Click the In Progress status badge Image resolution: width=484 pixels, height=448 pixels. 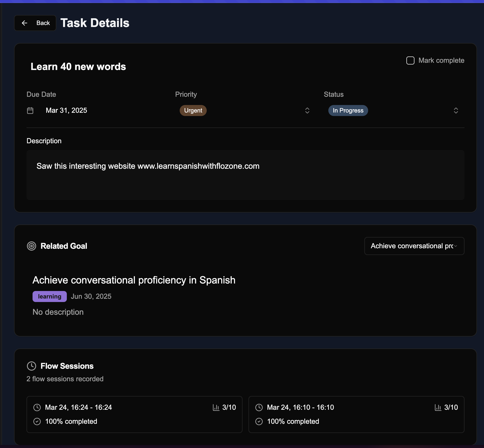348,110
